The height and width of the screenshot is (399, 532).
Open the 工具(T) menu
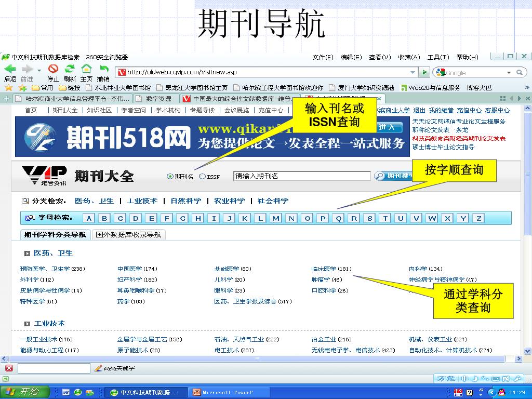click(x=438, y=57)
